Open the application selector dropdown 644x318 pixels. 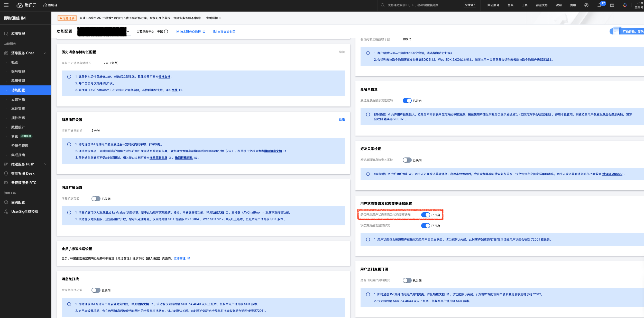coord(128,32)
